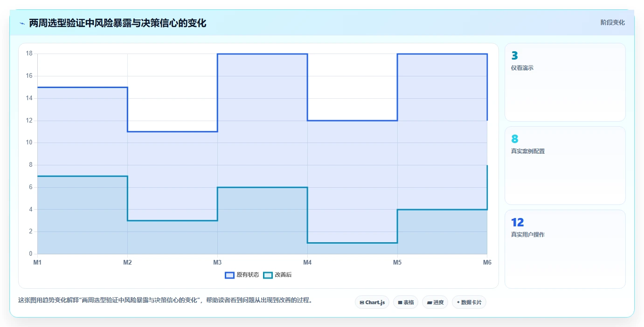Click the M2 x-axis label
Viewport: 644px width, 327px height.
127,262
